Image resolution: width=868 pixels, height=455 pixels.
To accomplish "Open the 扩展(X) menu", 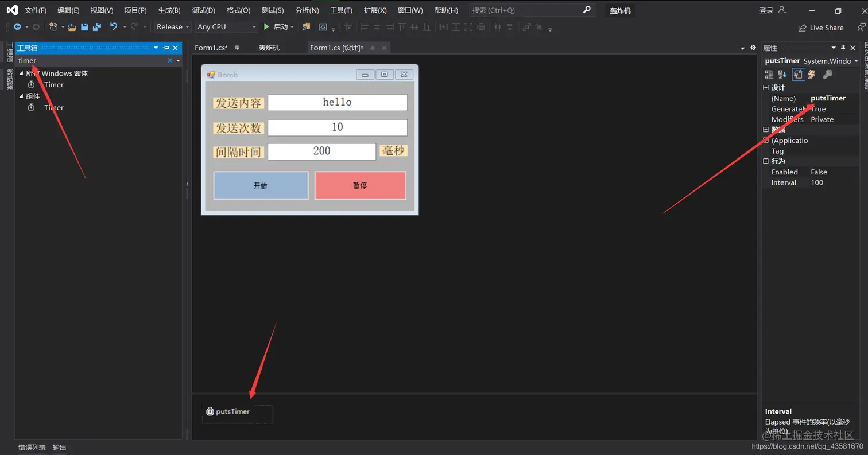I will (375, 10).
